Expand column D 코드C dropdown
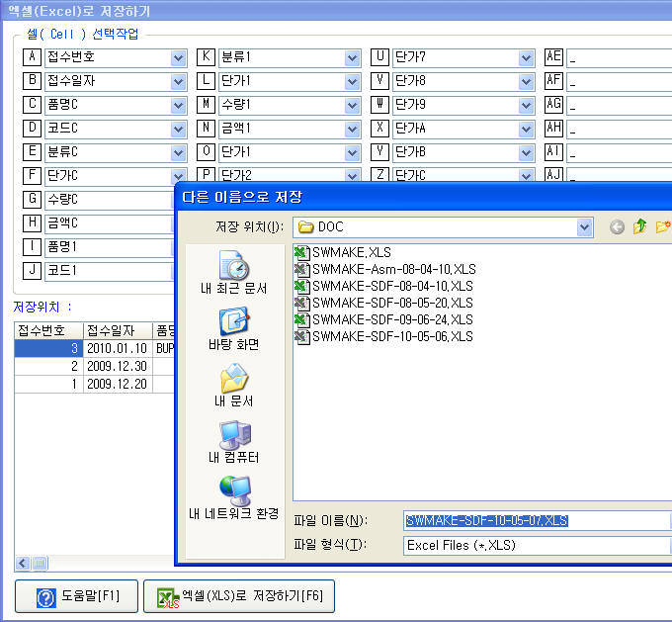The height and width of the screenshot is (622, 672). (x=178, y=129)
